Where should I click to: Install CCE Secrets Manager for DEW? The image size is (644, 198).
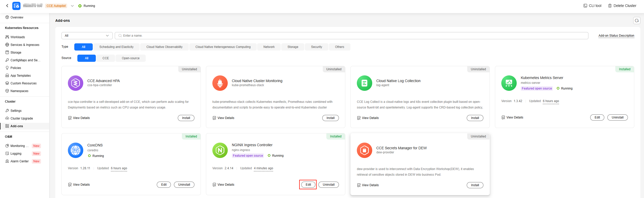coord(475,185)
